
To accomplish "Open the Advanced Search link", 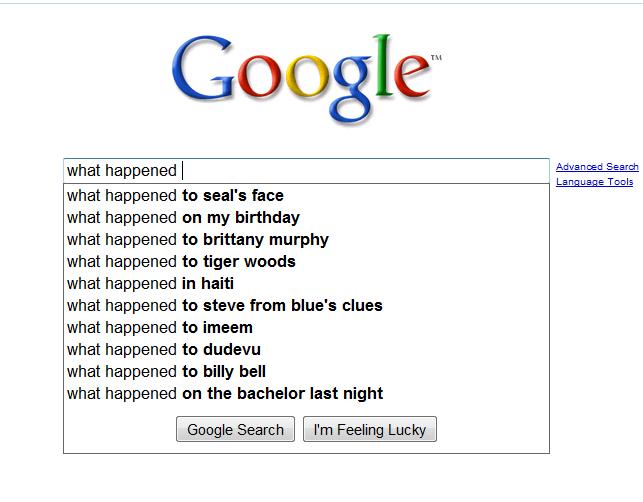I will click(x=597, y=167).
